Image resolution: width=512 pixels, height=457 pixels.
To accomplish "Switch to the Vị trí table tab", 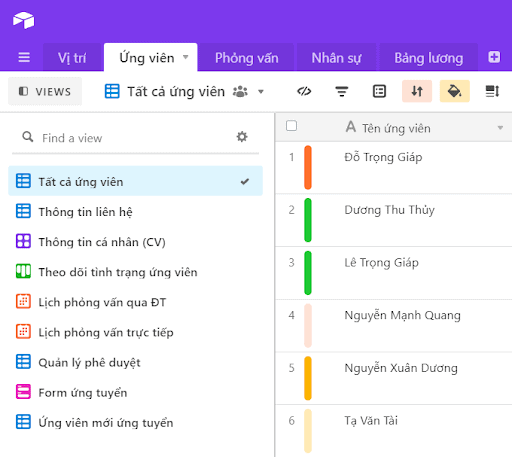I will click(x=72, y=57).
